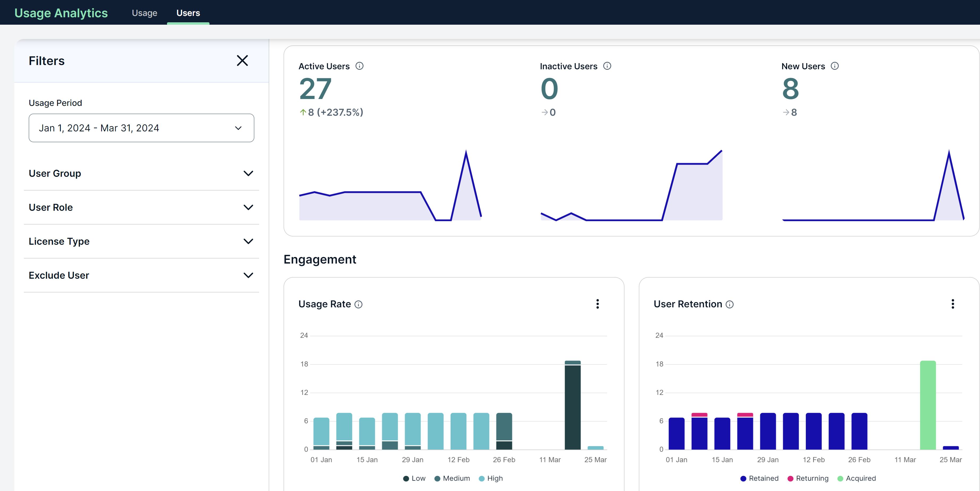
Task: Click User Retention info icon
Action: point(729,304)
